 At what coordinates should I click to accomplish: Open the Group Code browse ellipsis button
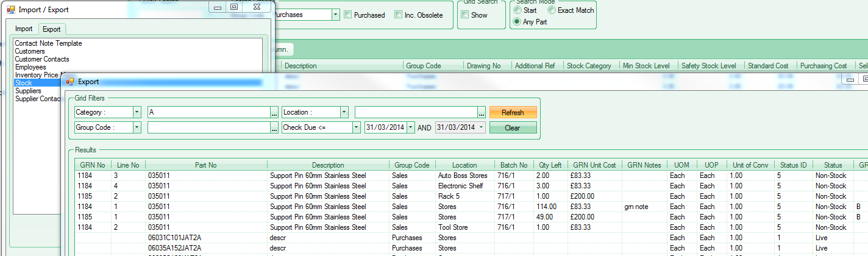(274, 128)
